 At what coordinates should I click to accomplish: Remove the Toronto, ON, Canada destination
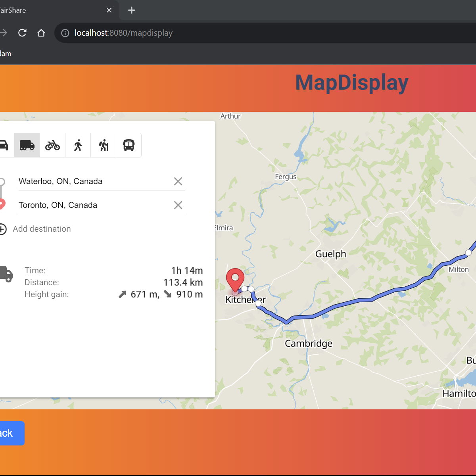178,205
